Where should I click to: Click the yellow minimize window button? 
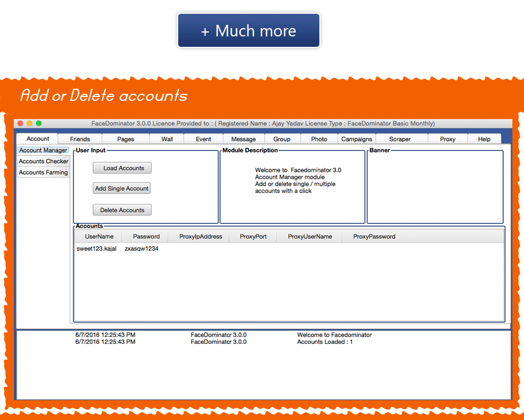(x=29, y=123)
